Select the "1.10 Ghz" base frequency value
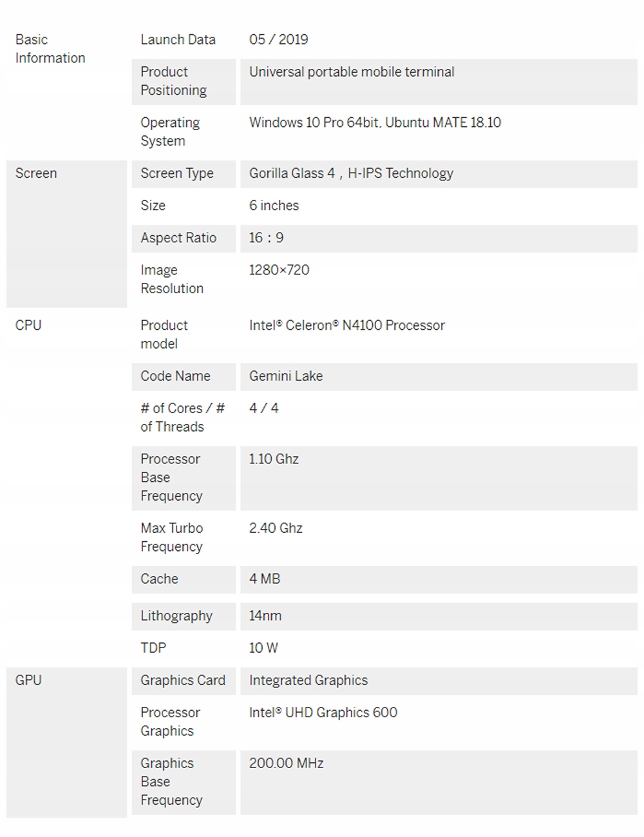 pyautogui.click(x=274, y=459)
